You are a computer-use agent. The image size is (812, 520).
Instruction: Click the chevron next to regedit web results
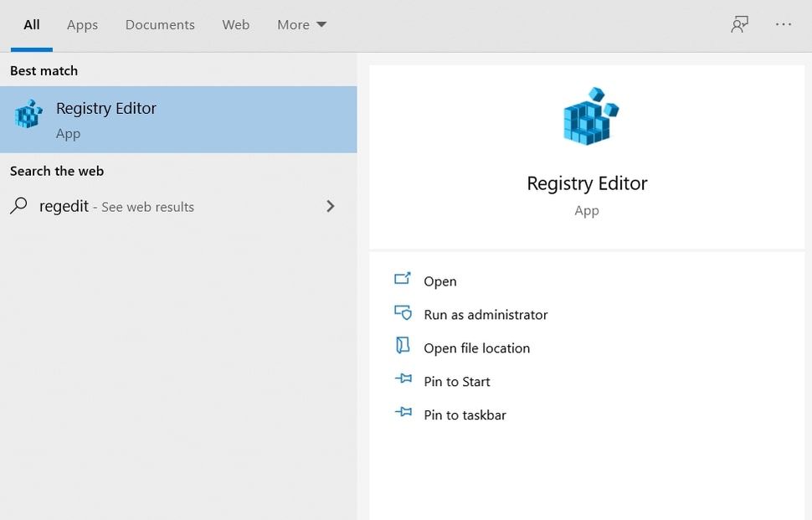click(x=331, y=206)
